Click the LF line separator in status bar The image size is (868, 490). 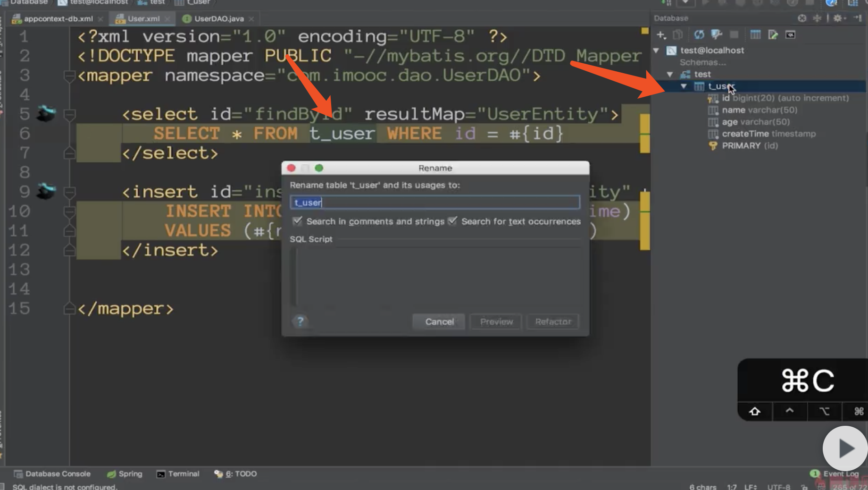[x=751, y=487]
